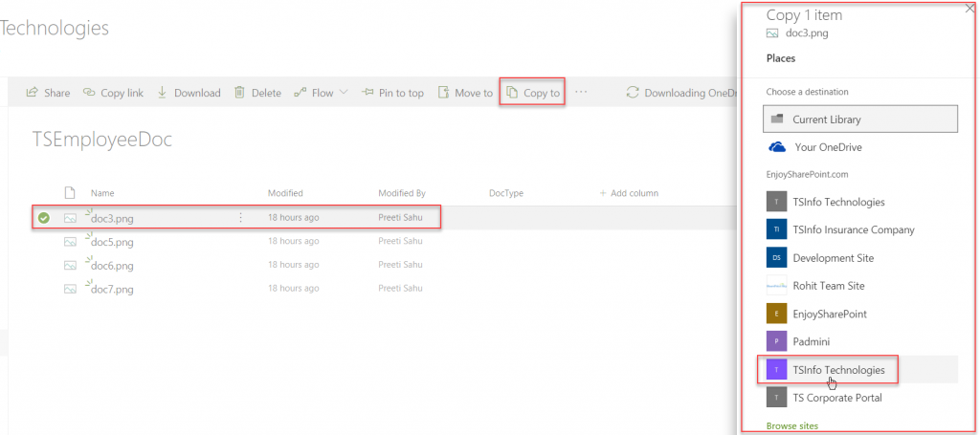Open the Modified column header
Image resolution: width=980 pixels, height=435 pixels.
tap(285, 193)
